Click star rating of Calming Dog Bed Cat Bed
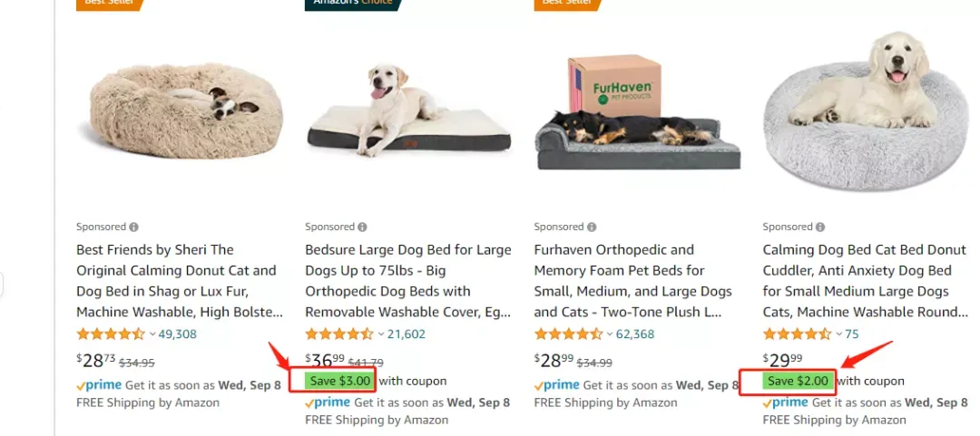The height and width of the screenshot is (436, 980). (x=798, y=334)
